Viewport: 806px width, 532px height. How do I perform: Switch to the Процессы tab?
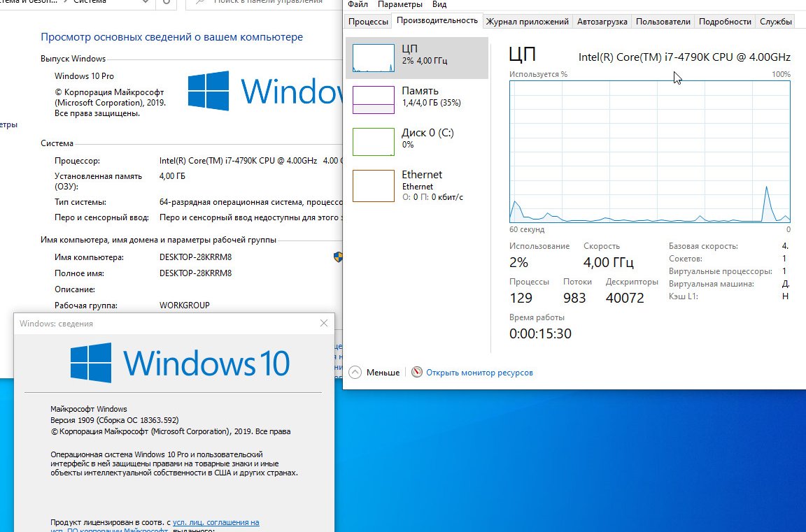pyautogui.click(x=368, y=22)
